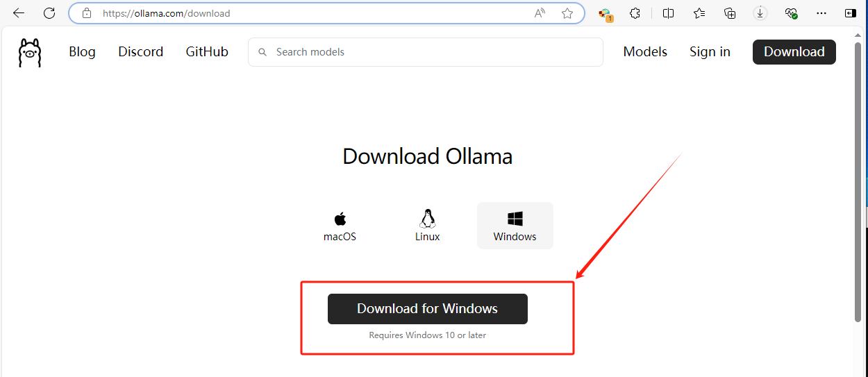The width and height of the screenshot is (868, 377).
Task: Open the Discord link
Action: 141,52
